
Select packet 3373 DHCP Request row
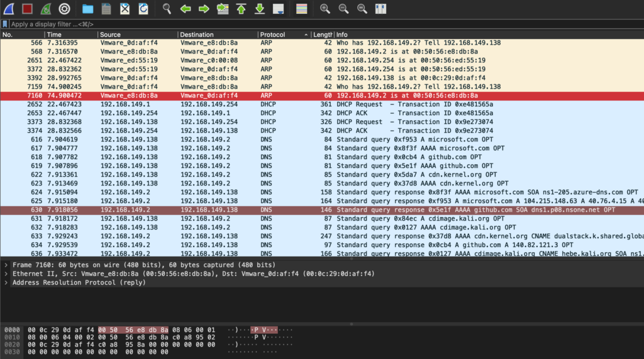pos(322,122)
